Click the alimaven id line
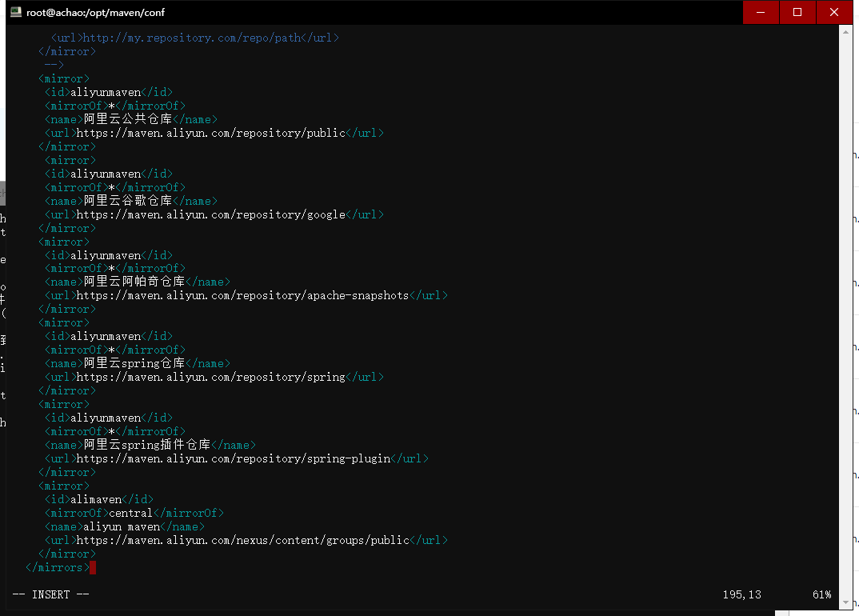The image size is (859, 616). tap(98, 499)
